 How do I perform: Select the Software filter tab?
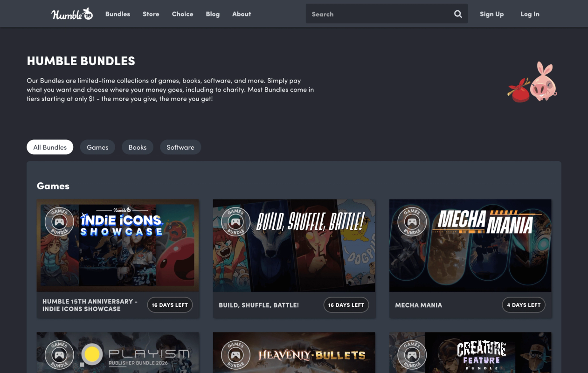[180, 147]
